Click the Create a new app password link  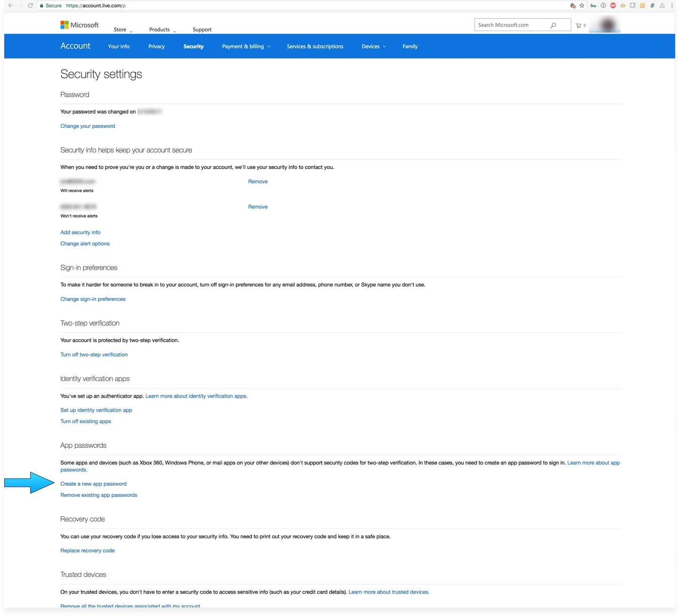pos(93,484)
